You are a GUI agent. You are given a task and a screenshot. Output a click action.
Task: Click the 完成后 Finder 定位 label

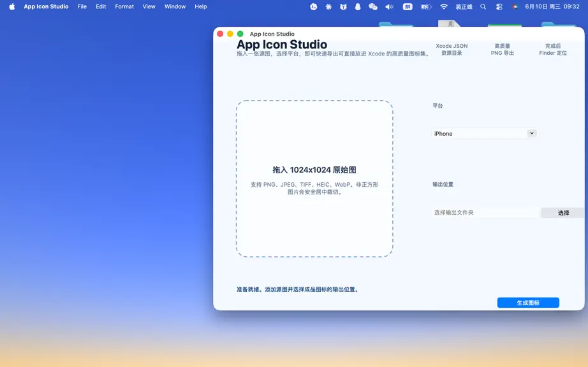click(x=553, y=50)
